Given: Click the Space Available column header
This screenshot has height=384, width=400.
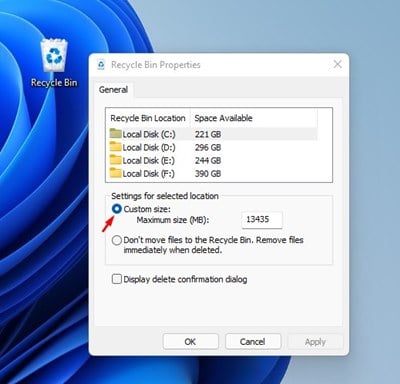Looking at the screenshot, I should (254, 118).
